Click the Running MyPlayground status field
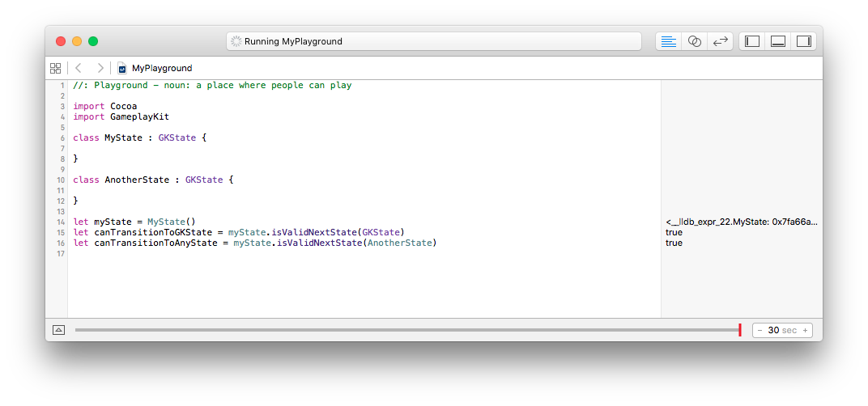 (433, 41)
